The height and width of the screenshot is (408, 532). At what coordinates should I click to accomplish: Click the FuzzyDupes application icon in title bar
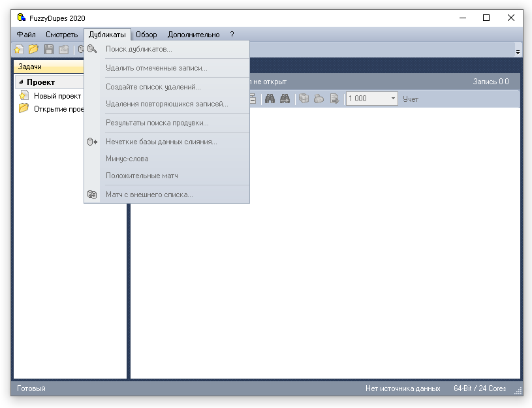coord(22,18)
